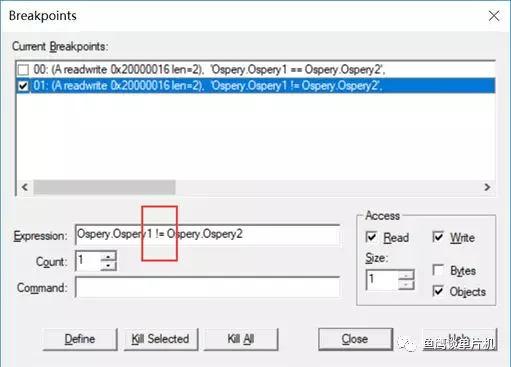Focus the Expression input field

[207, 235]
